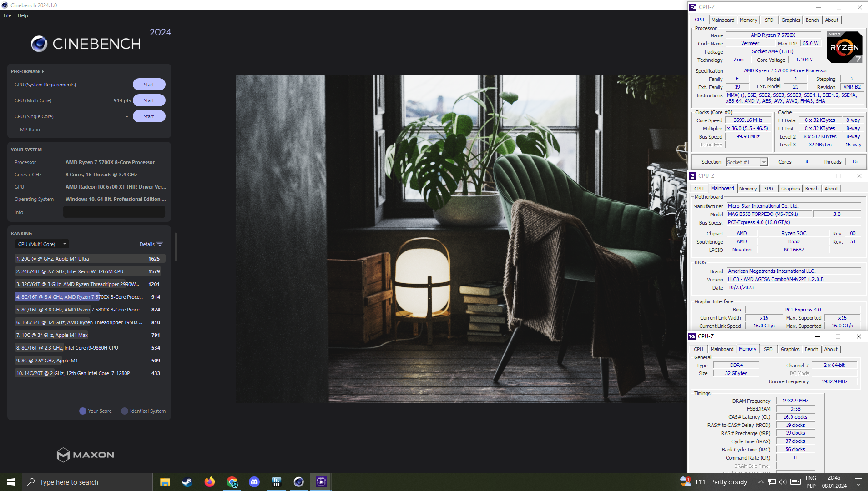
Task: Click the Info text field
Action: tap(114, 212)
